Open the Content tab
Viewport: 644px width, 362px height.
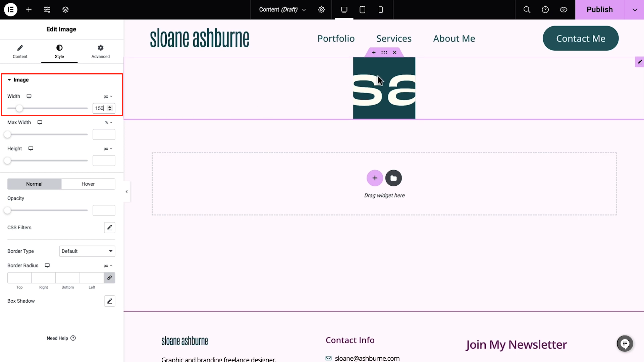tap(20, 51)
